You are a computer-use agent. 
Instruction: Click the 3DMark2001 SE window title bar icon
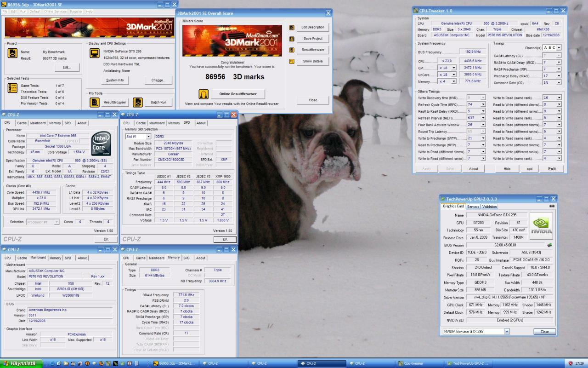[x=4, y=5]
